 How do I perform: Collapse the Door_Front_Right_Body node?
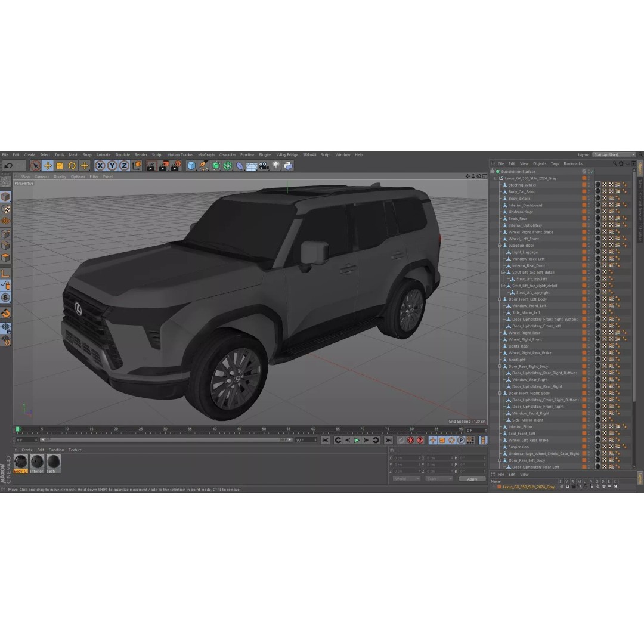(500, 393)
